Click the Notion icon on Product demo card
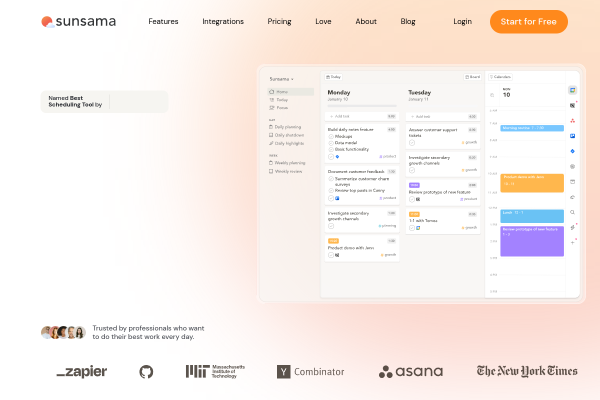The image size is (600, 400). pos(337,255)
